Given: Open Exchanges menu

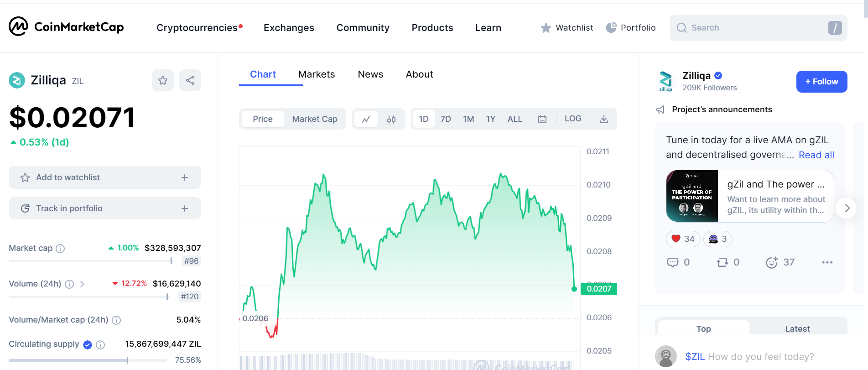Looking at the screenshot, I should coord(289,28).
